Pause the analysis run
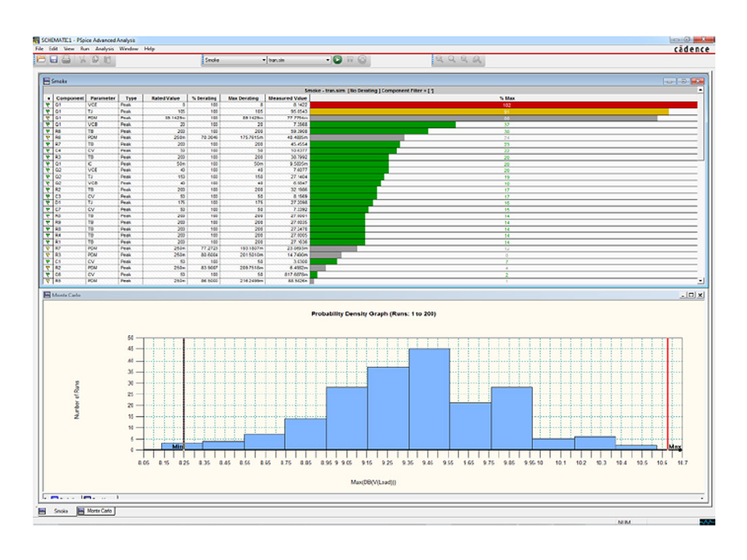 click(350, 60)
